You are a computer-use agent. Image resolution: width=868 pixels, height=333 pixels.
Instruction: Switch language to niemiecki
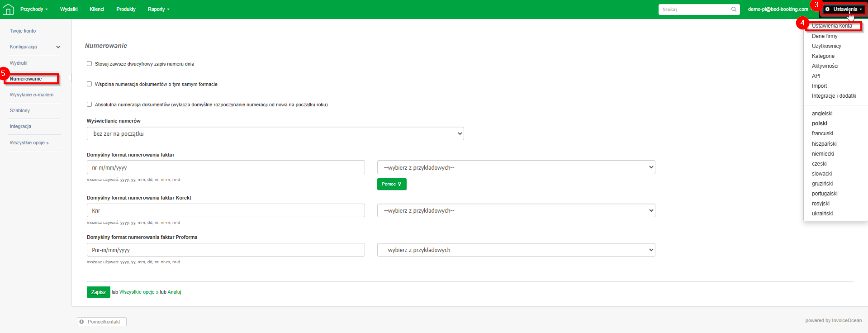[x=823, y=154]
